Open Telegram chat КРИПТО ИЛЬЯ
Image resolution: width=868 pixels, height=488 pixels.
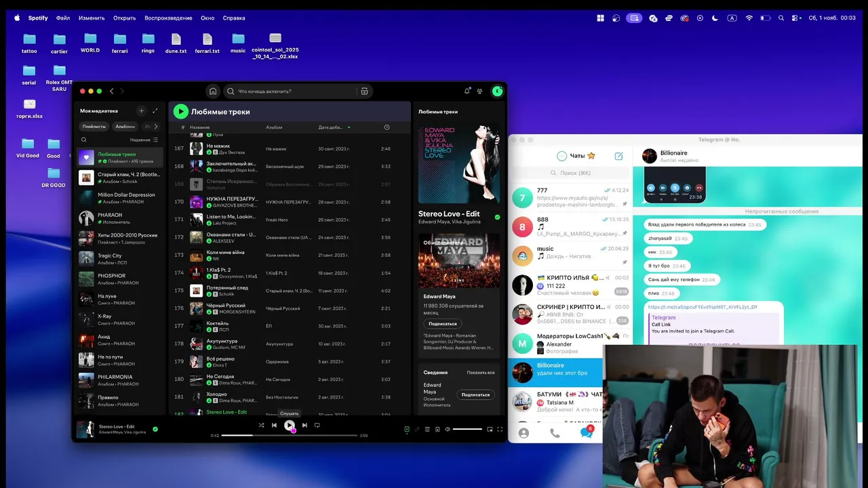point(570,285)
